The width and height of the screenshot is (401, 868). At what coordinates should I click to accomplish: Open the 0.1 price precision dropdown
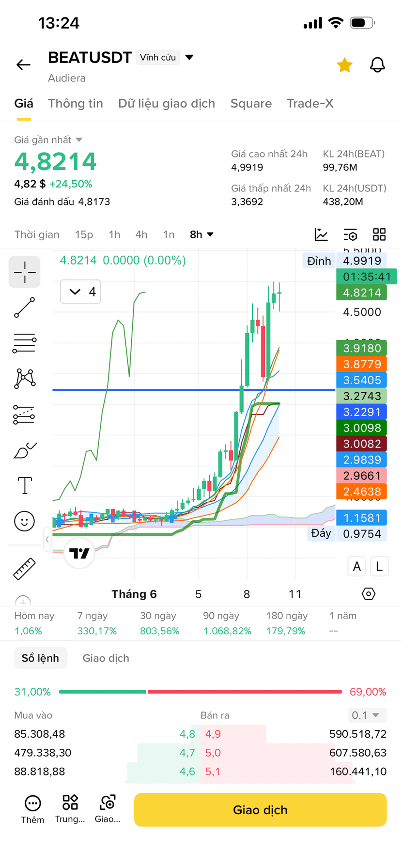367,715
